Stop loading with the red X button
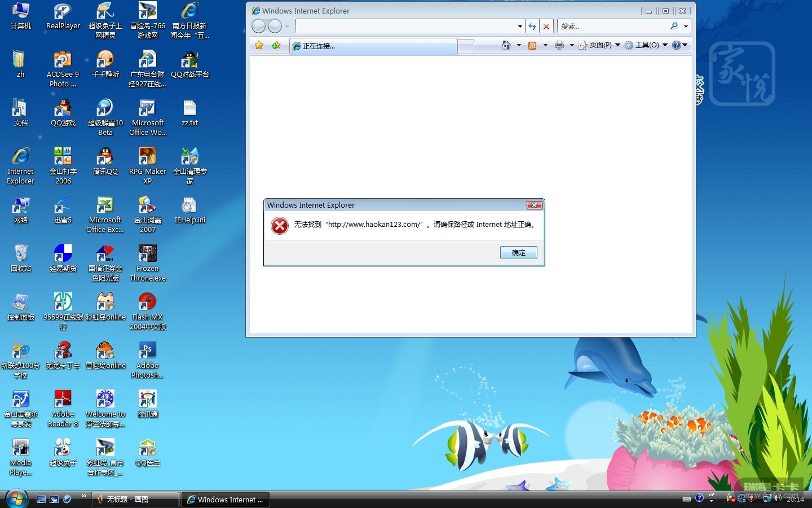 click(x=546, y=26)
